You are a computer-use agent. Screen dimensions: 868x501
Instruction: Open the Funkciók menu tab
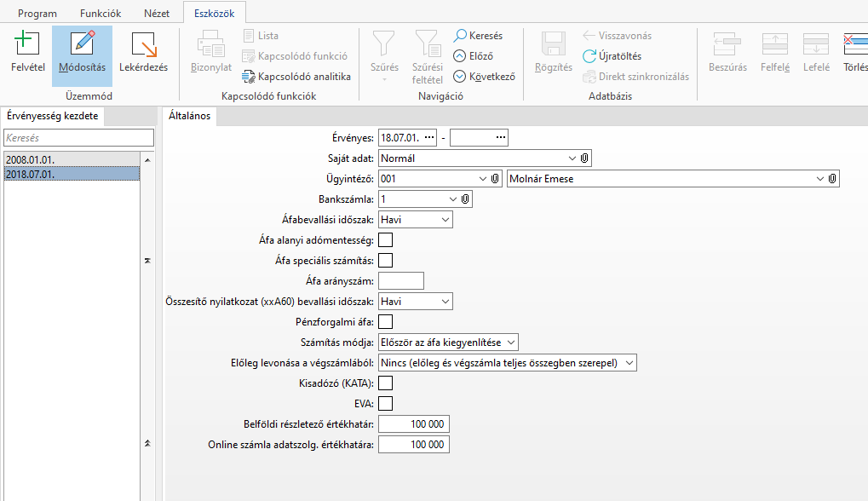click(101, 14)
